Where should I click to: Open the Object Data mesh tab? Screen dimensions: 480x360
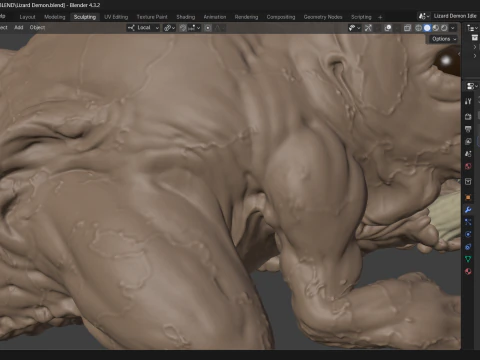click(468, 259)
